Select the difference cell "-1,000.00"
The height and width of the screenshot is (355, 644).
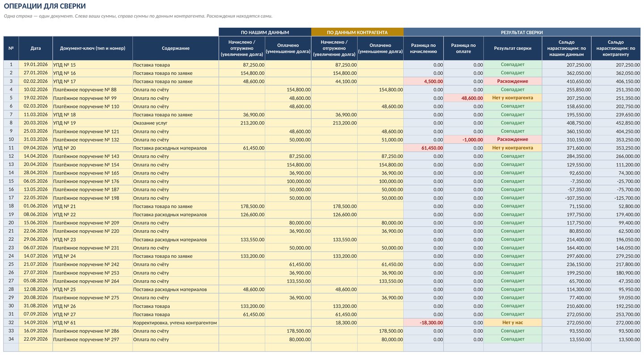pyautogui.click(x=463, y=140)
